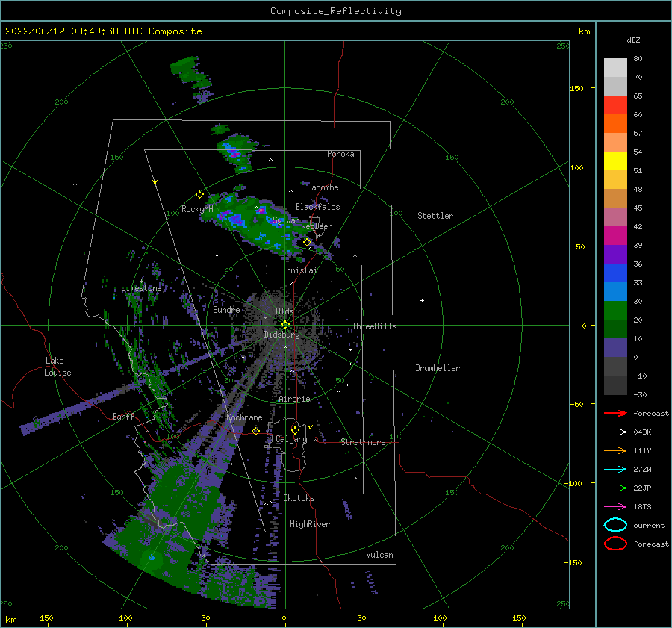Viewport: 672px width, 628px height.
Task: Click the red forecast arrow in legend
Action: pyautogui.click(x=615, y=413)
